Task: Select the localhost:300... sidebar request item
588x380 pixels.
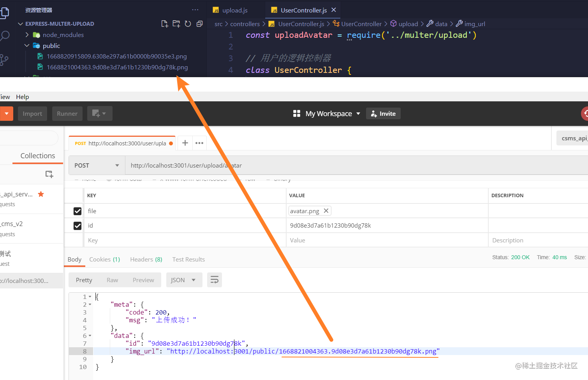Action: pyautogui.click(x=32, y=281)
